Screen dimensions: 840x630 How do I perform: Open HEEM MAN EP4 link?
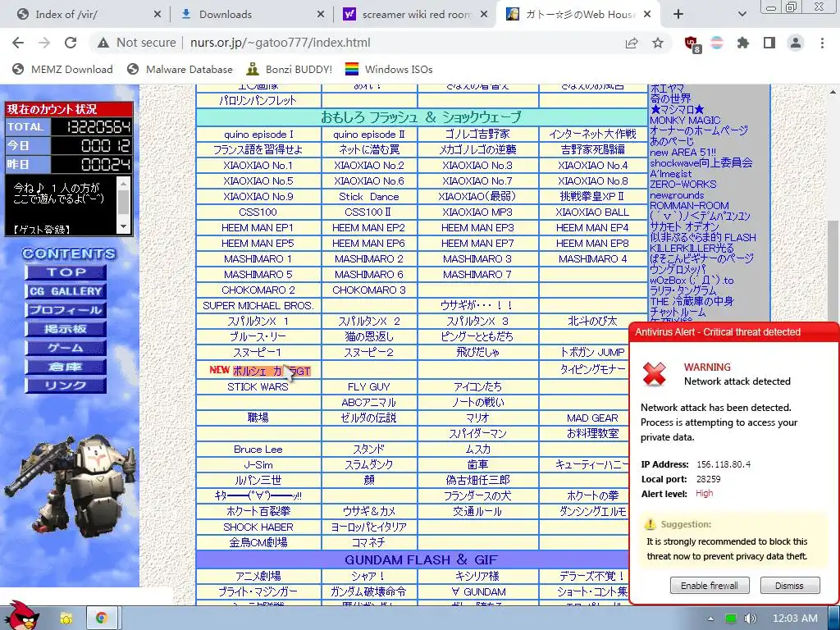(592, 228)
